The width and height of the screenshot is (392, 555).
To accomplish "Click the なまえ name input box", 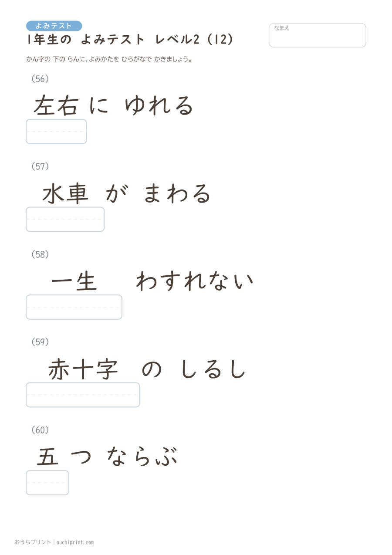I will [317, 35].
